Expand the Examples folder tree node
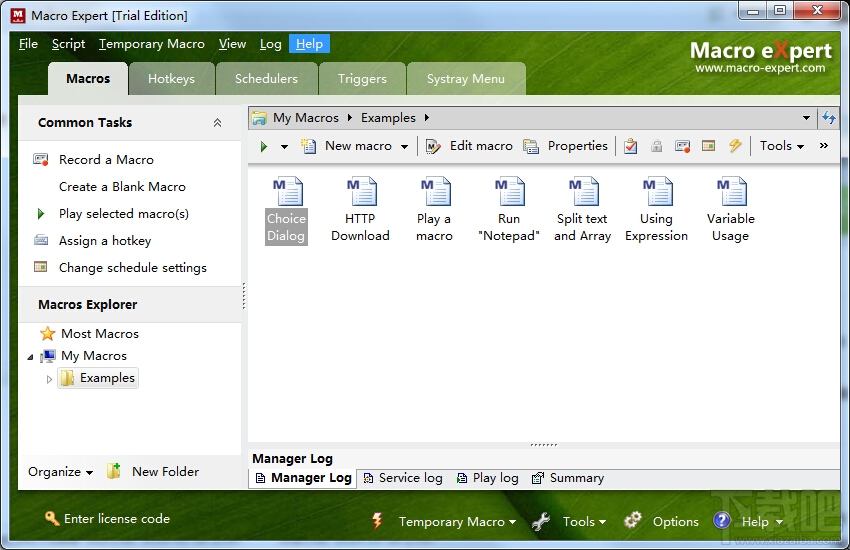The image size is (850, 550). point(49,379)
